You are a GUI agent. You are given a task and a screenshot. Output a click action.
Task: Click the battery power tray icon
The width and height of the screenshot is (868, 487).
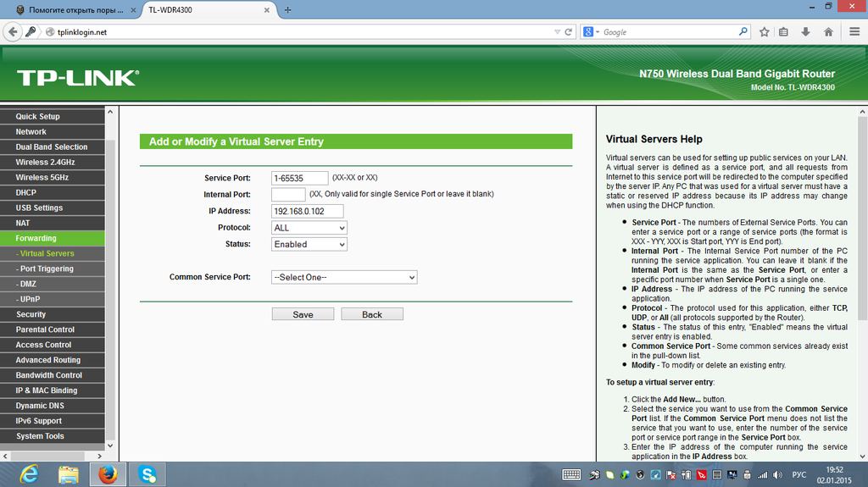686,475
